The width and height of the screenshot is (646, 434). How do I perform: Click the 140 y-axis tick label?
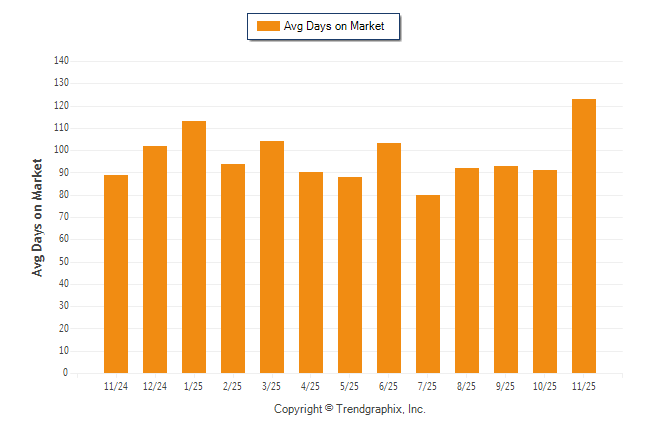point(61,61)
